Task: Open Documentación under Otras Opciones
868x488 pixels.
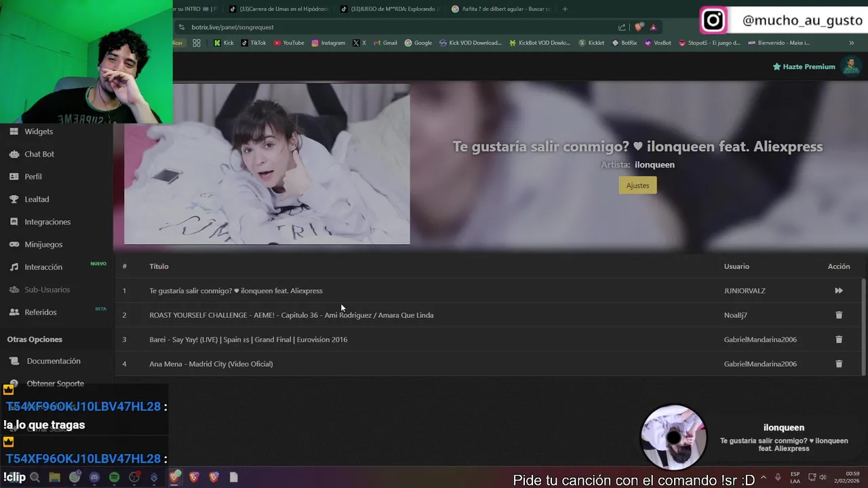Action: [54, 361]
